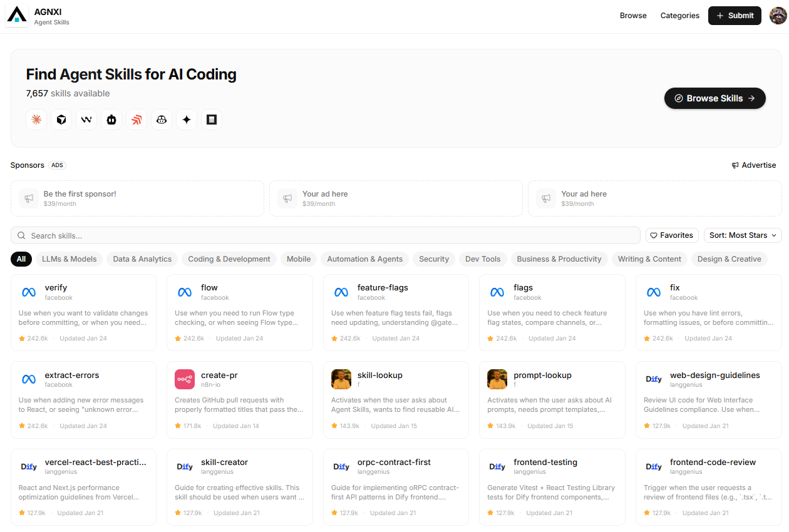
Task: Toggle the Security category filter
Action: coord(433,258)
